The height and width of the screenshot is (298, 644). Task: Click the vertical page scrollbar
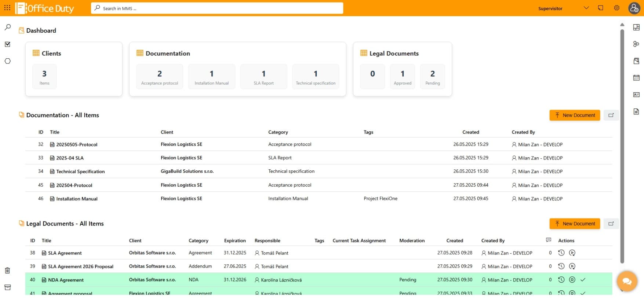coord(622,146)
